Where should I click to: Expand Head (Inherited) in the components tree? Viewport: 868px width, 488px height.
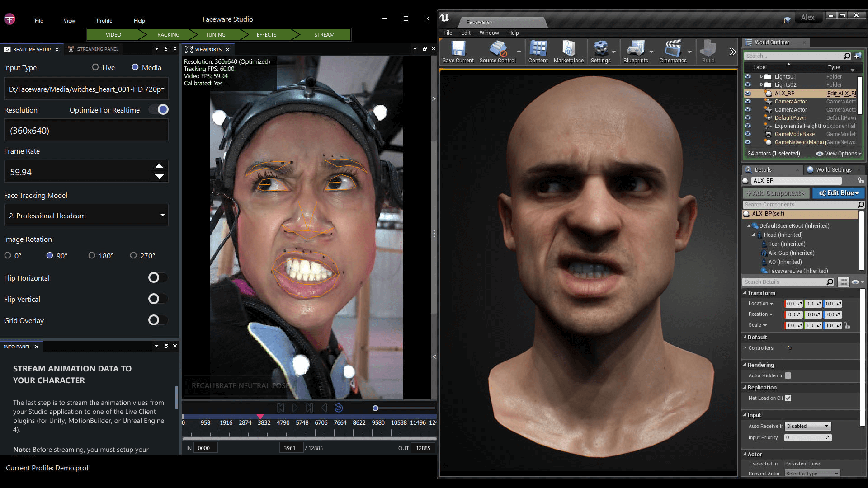(x=753, y=235)
